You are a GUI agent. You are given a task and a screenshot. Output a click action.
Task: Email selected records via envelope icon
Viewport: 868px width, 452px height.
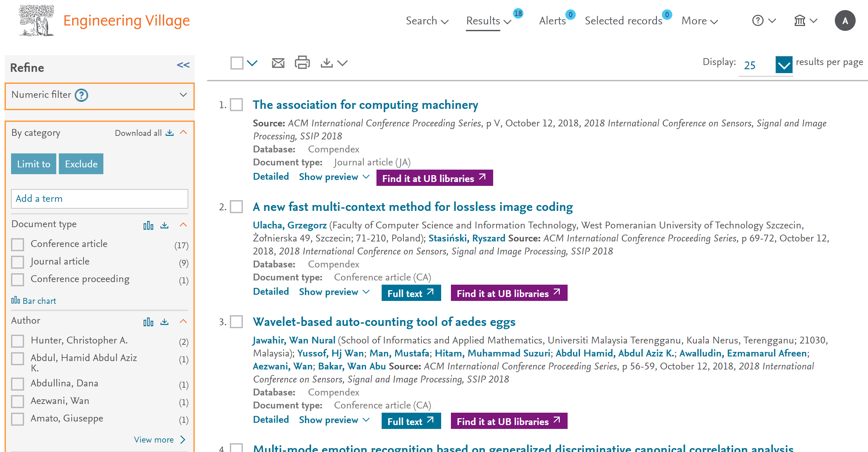click(x=278, y=63)
